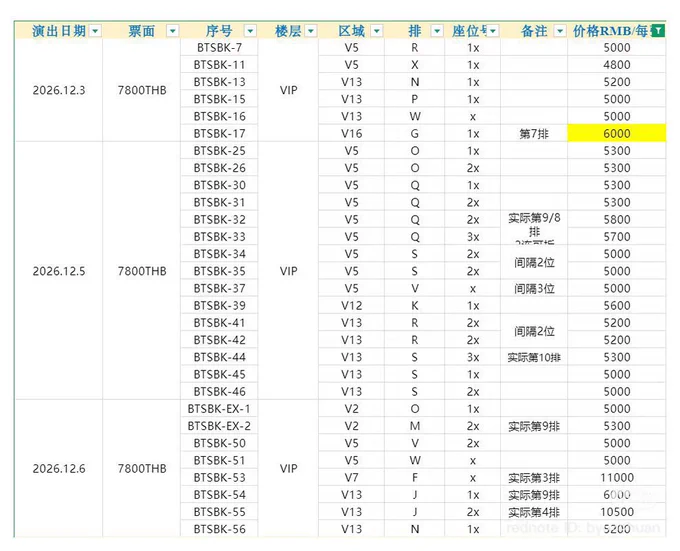Select cell BTSBK-26
680x551 pixels.
[219, 168]
